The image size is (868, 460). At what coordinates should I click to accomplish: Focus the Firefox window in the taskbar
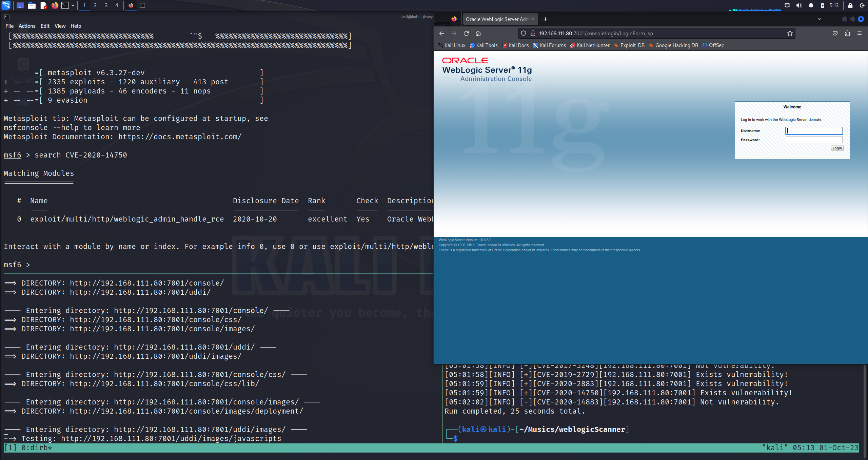[131, 5]
